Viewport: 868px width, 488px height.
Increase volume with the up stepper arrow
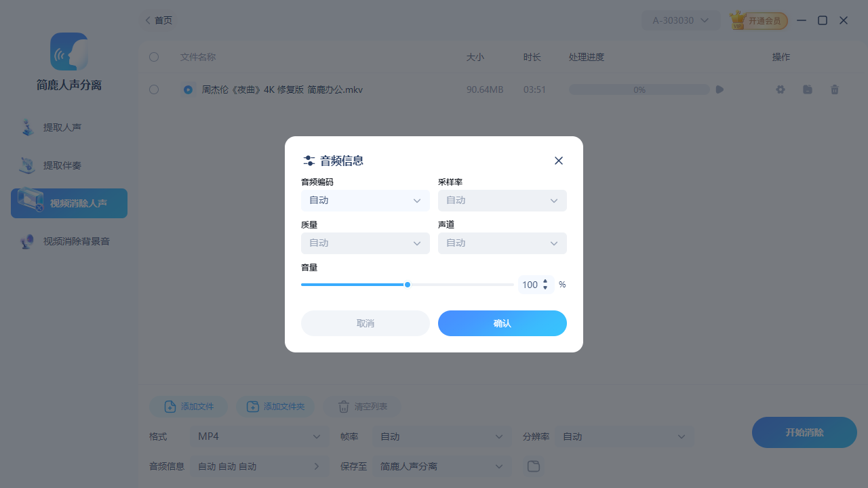(545, 281)
